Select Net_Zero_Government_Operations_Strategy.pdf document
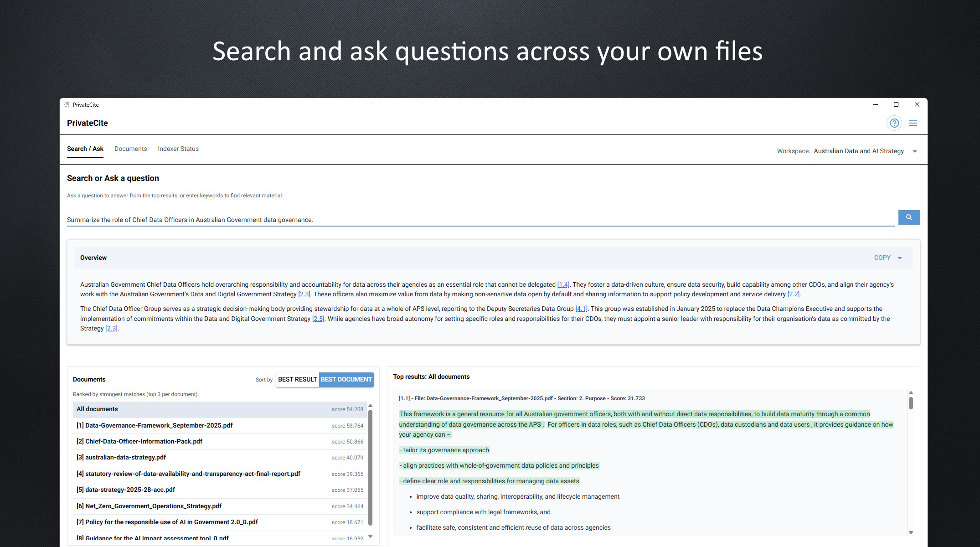Image resolution: width=980 pixels, height=547 pixels. (x=220, y=506)
